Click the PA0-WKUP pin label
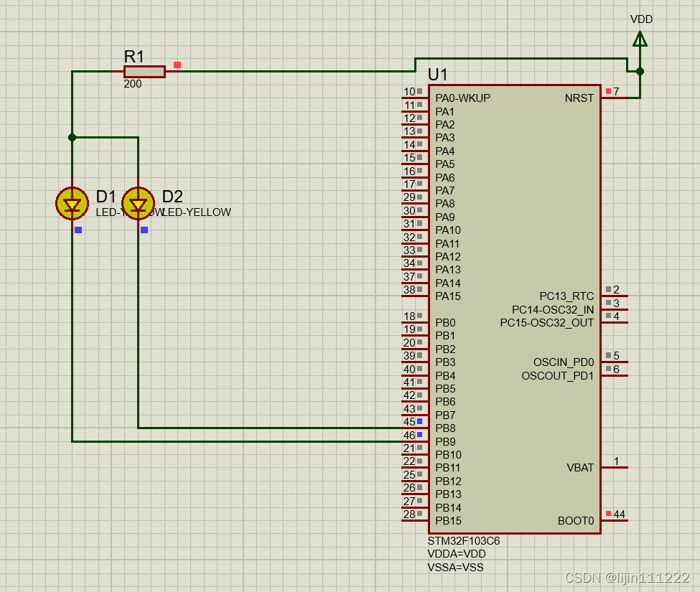Viewport: 700px width, 592px height. point(462,98)
